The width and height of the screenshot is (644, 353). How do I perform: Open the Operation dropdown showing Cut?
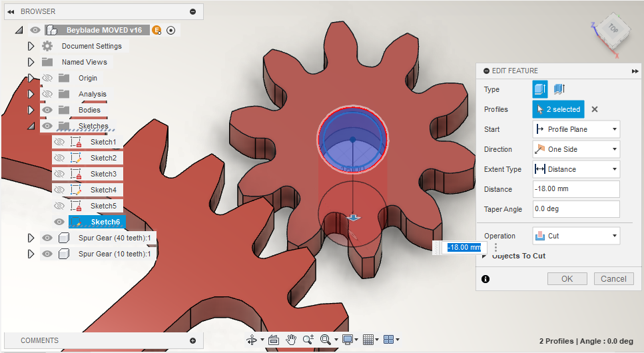coord(576,236)
